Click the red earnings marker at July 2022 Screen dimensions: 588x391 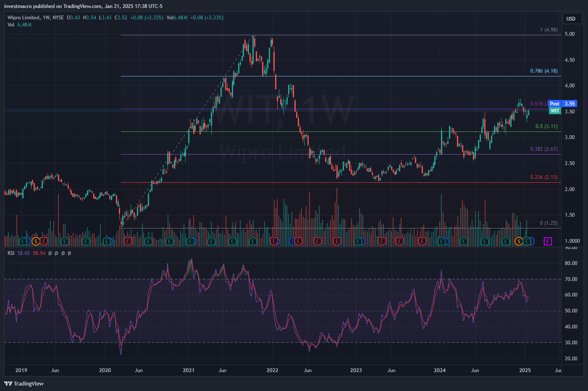click(318, 241)
